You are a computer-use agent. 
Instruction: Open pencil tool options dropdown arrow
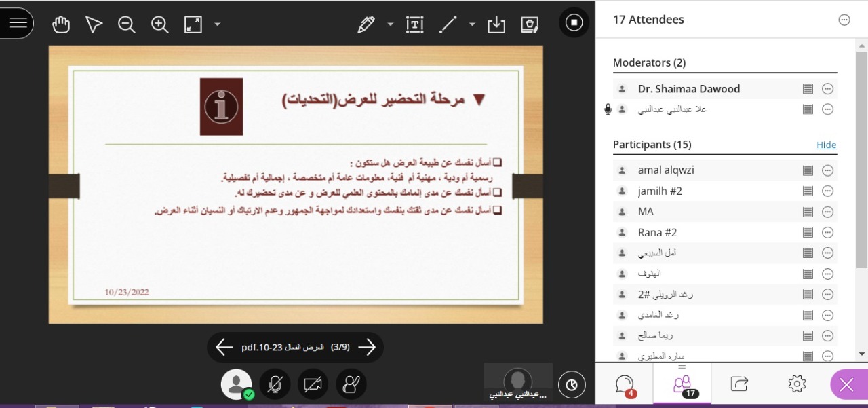point(391,24)
